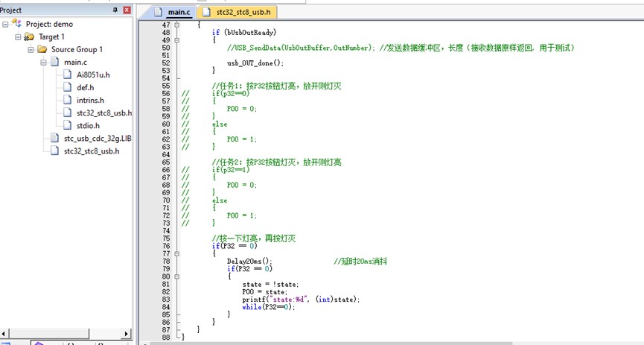
Task: Collapse code block fold at line 49
Action: (176, 40)
